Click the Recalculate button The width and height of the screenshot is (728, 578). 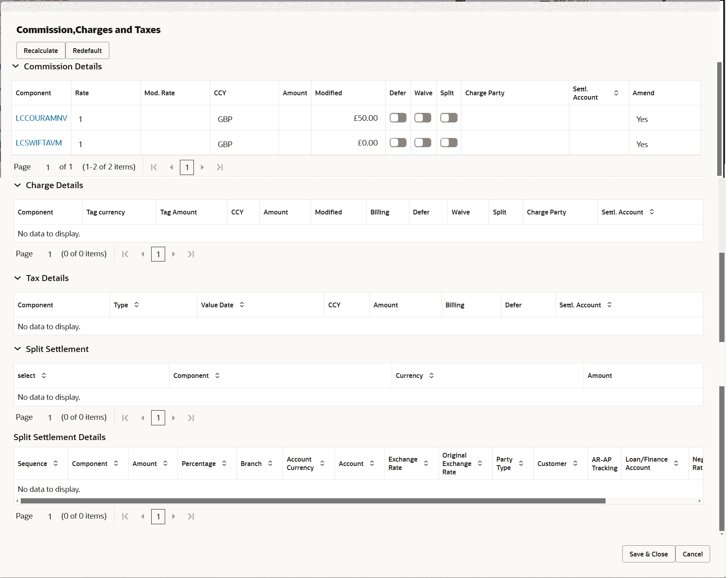pos(40,50)
